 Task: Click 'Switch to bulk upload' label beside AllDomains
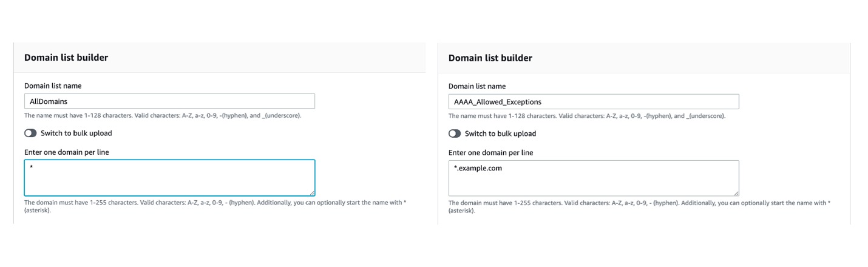pos(76,133)
